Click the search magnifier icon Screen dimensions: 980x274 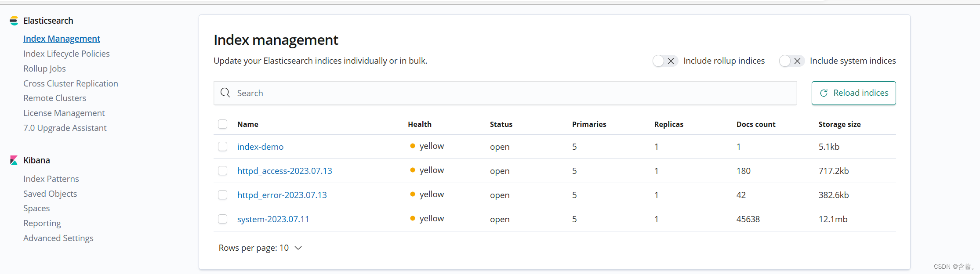[225, 93]
